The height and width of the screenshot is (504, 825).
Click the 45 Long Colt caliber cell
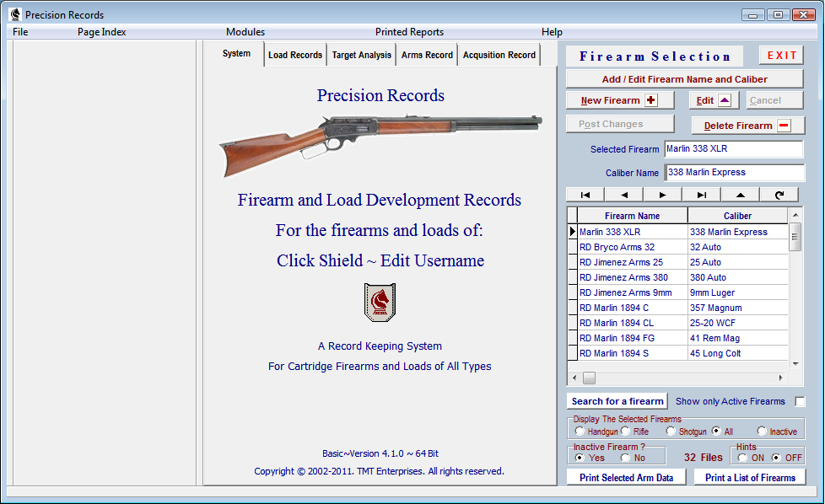[x=737, y=354]
